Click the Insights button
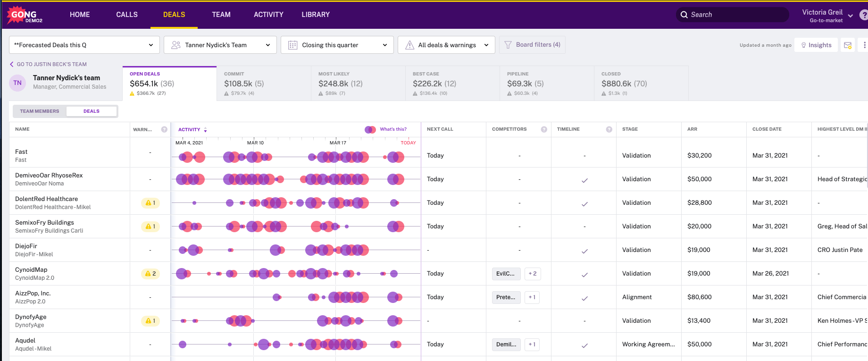868x361 pixels. pyautogui.click(x=816, y=45)
